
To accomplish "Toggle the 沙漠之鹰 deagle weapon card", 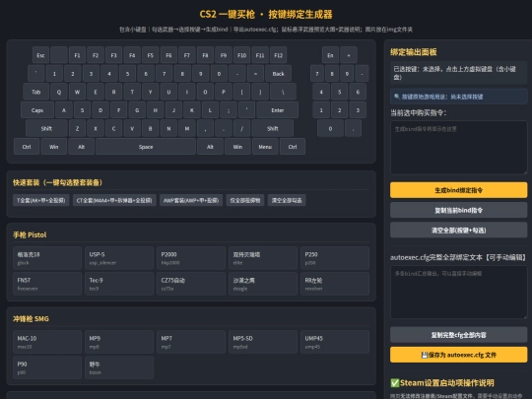I will coord(263,284).
